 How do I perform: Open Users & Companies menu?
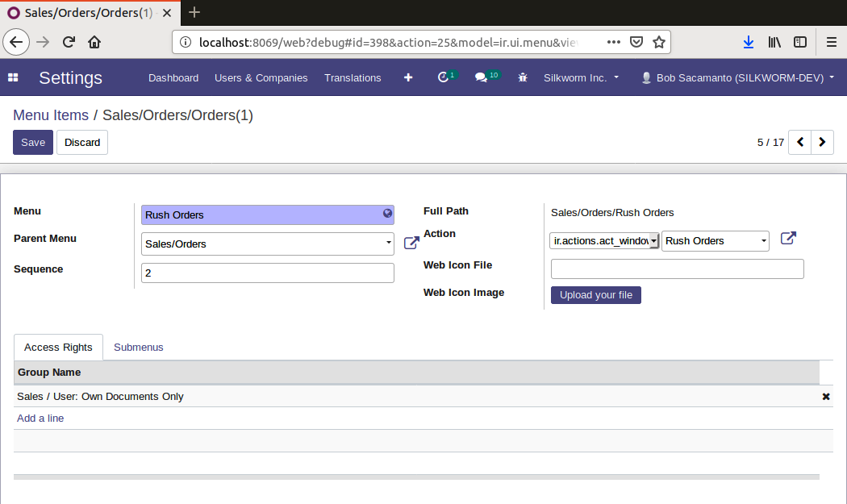[261, 77]
